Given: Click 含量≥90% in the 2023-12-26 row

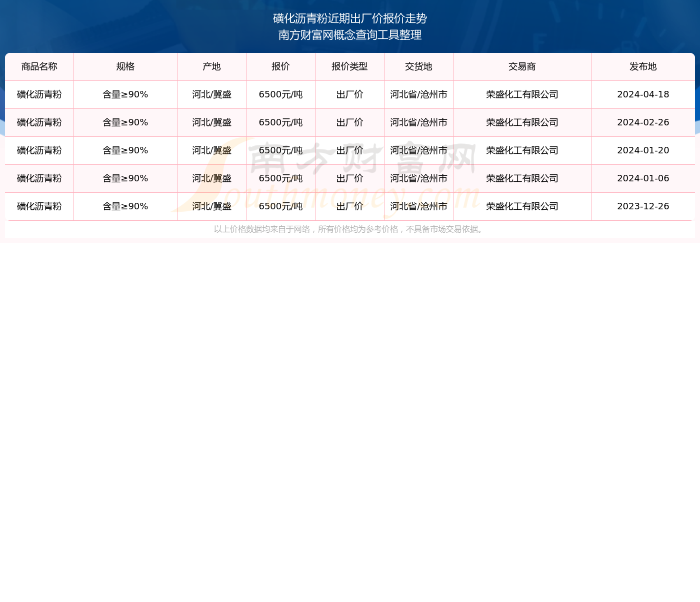Looking at the screenshot, I should pyautogui.click(x=125, y=206).
